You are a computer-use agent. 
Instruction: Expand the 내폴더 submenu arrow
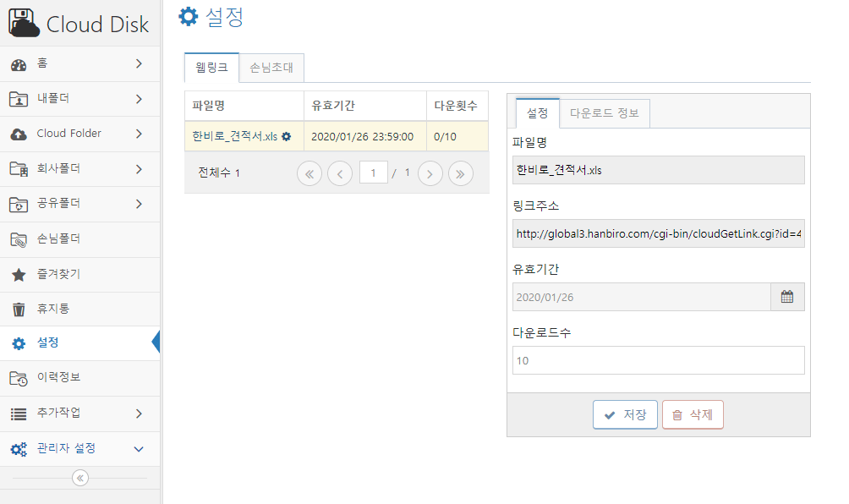coord(140,99)
